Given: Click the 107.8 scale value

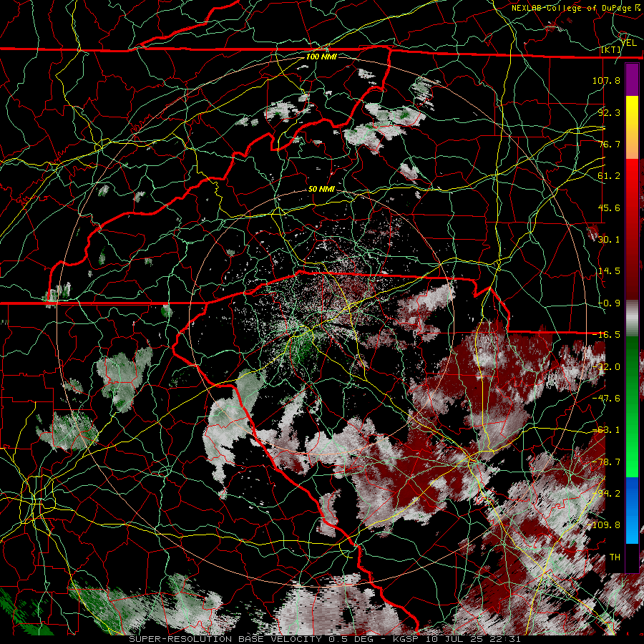Looking at the screenshot, I should (x=606, y=80).
